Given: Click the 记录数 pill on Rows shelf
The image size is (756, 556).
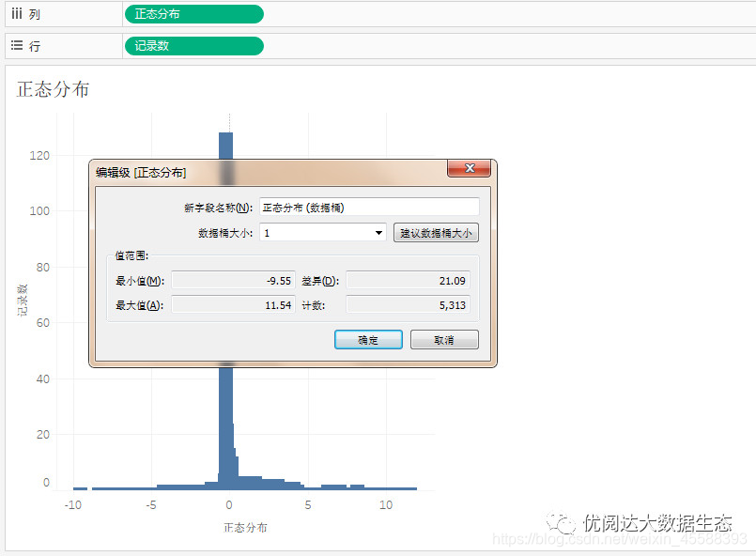Looking at the screenshot, I should click(x=193, y=46).
